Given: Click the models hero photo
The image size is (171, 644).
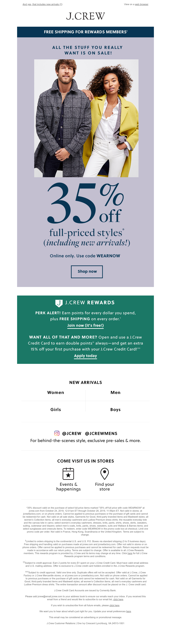Looking at the screenshot, I should point(86,118).
